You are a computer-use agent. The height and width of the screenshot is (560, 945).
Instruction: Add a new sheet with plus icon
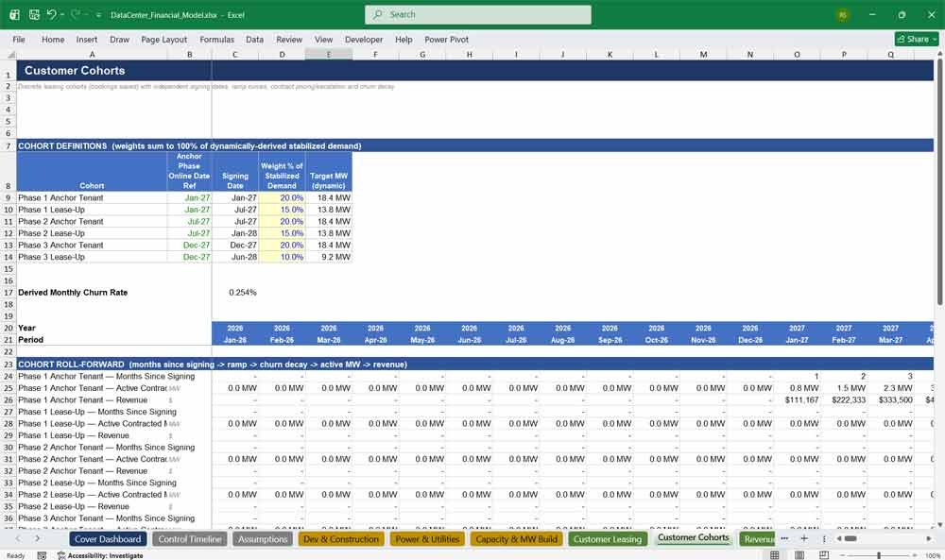tap(804, 538)
